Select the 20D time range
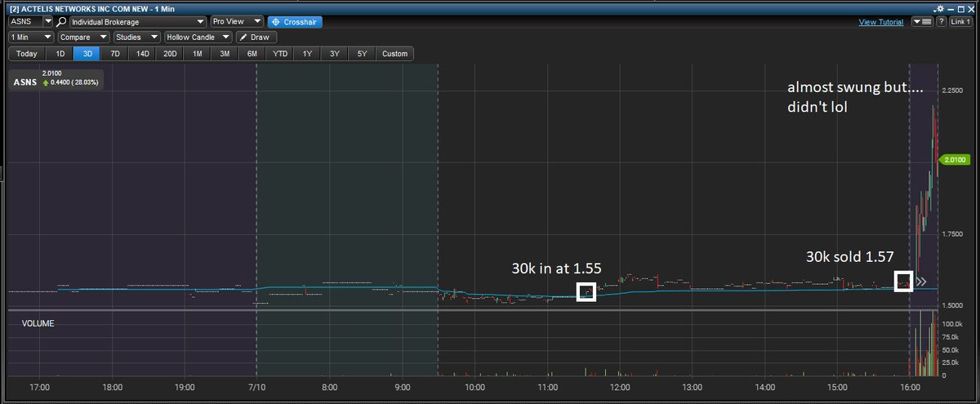Image resolution: width=980 pixels, height=404 pixels. click(x=169, y=54)
